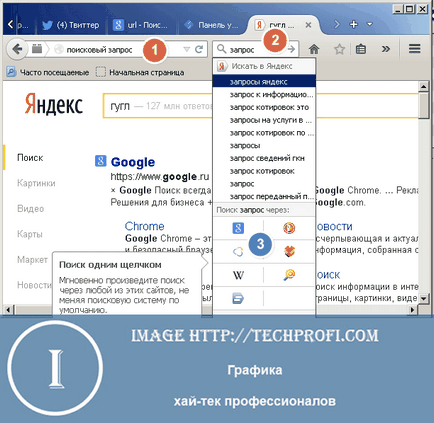This screenshot has width=434, height=423.
Task: Search via the blue ring engine icon
Action: point(238,252)
